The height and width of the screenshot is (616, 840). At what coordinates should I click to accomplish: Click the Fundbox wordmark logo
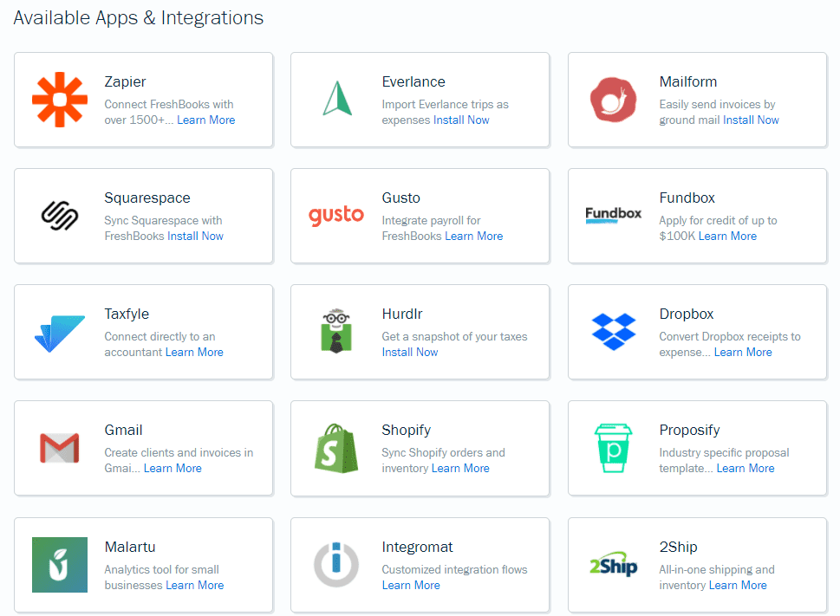point(614,214)
